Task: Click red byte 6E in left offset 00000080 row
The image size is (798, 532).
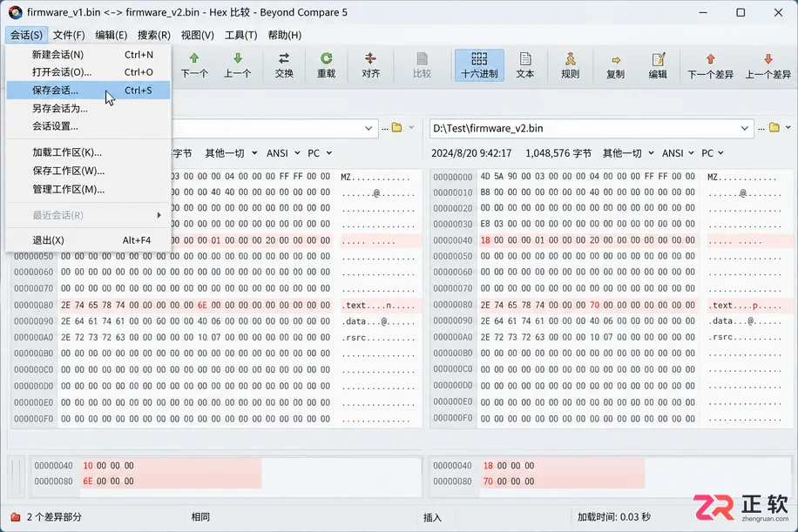Action: (202, 305)
